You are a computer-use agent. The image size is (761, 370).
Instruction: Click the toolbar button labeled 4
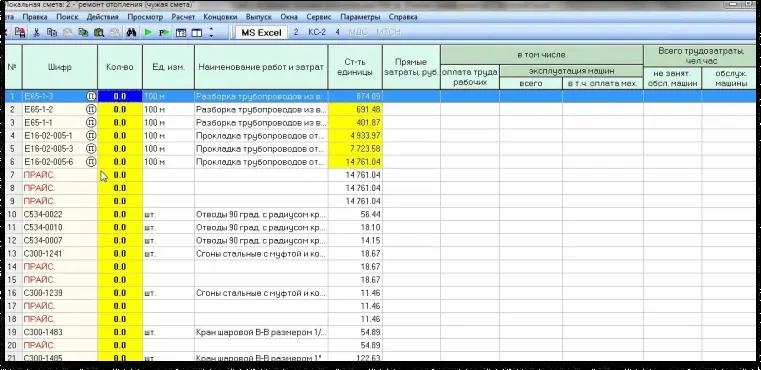pos(337,33)
